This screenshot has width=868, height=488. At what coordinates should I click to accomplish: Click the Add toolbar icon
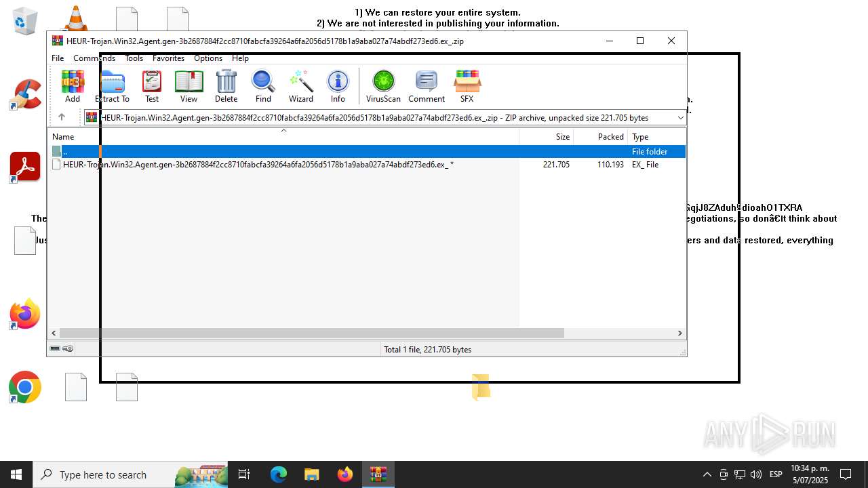[x=73, y=86]
